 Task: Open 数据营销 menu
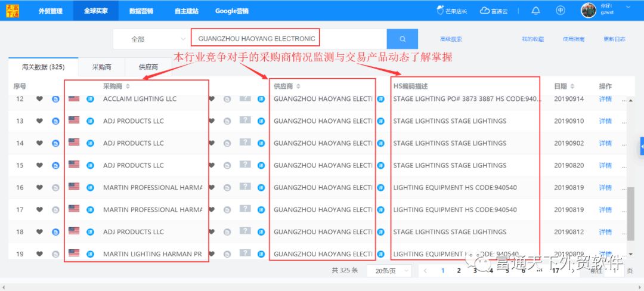point(141,11)
